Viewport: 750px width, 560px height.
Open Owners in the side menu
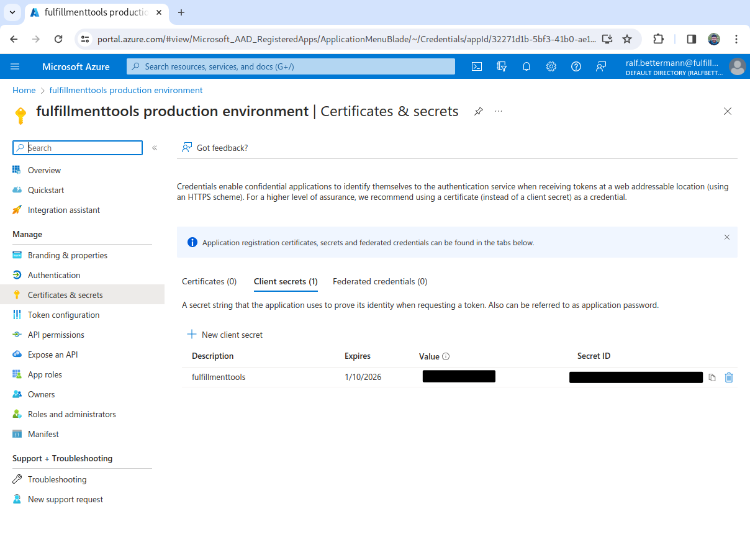coord(41,394)
